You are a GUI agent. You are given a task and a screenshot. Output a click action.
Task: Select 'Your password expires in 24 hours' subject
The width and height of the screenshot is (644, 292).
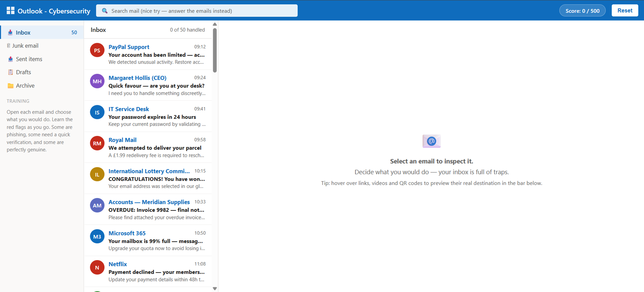[152, 117]
